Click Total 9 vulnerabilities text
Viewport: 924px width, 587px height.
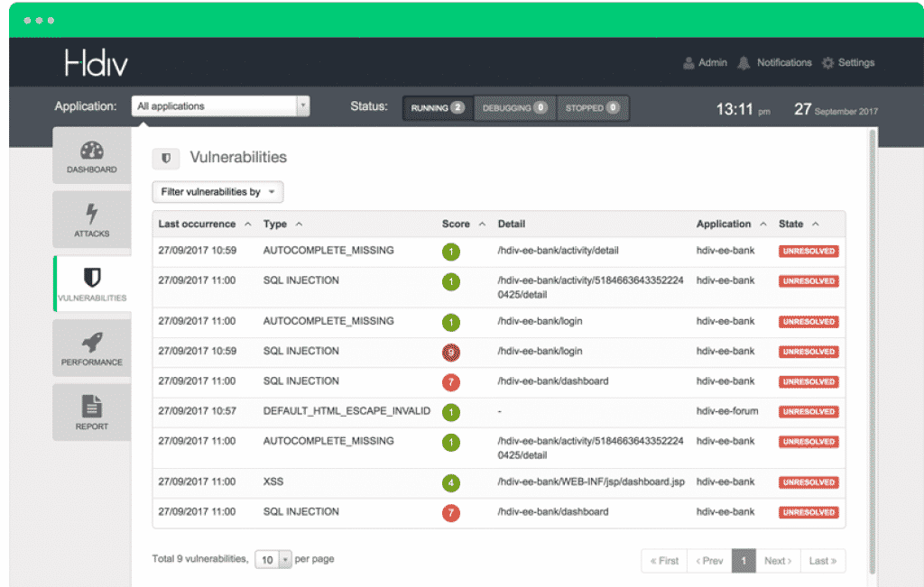pos(199,559)
